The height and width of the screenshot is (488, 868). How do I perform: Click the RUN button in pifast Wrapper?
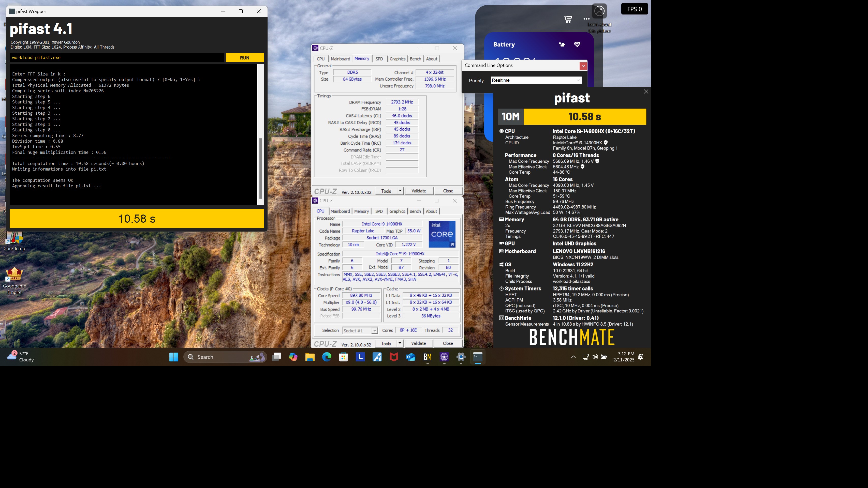(x=245, y=58)
